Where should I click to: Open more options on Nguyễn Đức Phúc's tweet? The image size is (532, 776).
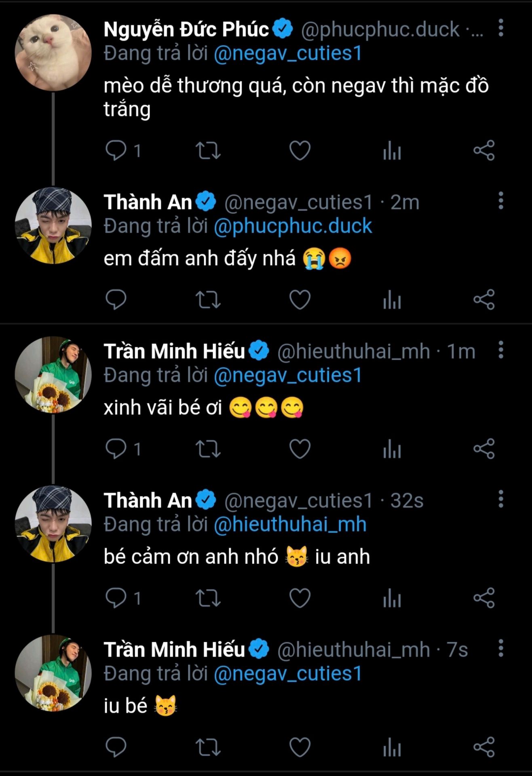501,28
